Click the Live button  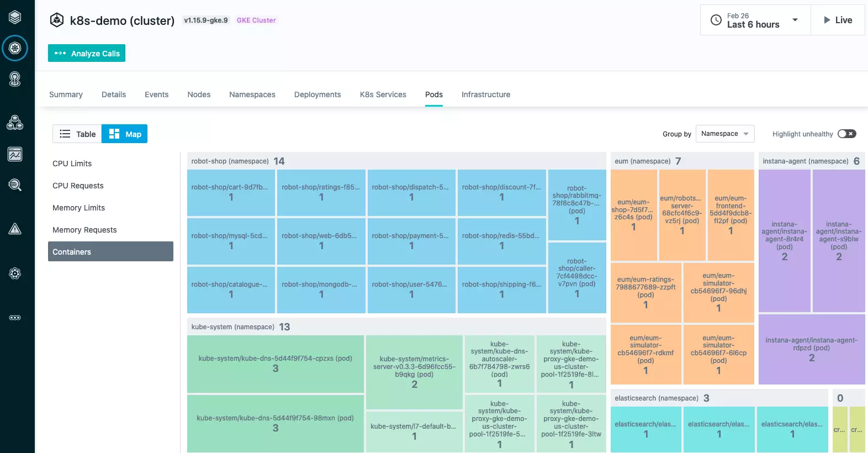click(838, 20)
